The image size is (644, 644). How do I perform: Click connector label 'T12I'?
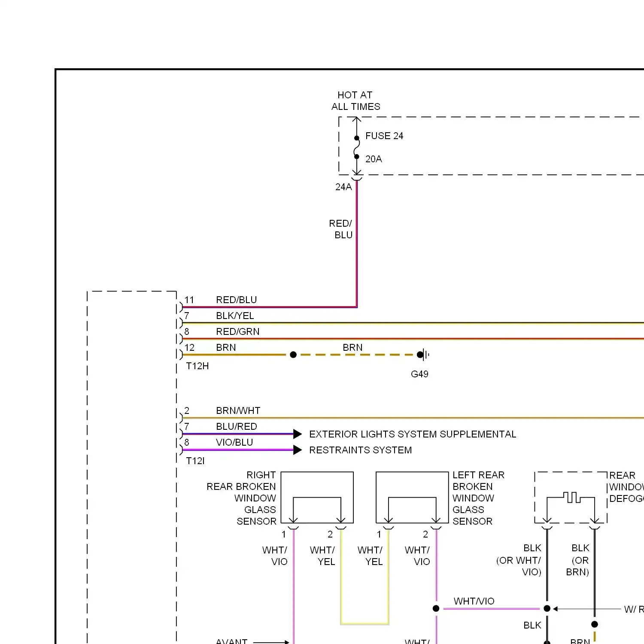195,461
